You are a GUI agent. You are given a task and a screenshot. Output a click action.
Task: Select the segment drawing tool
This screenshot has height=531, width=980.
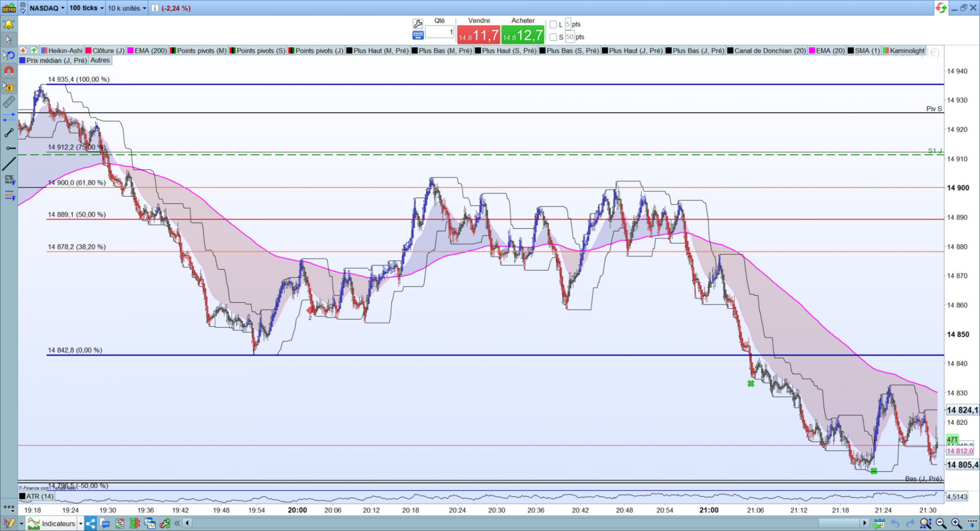tap(9, 133)
